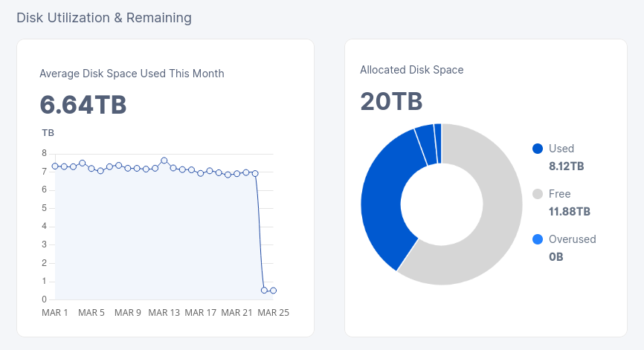
Task: Click the data point before the sharp drop
Action: click(255, 174)
